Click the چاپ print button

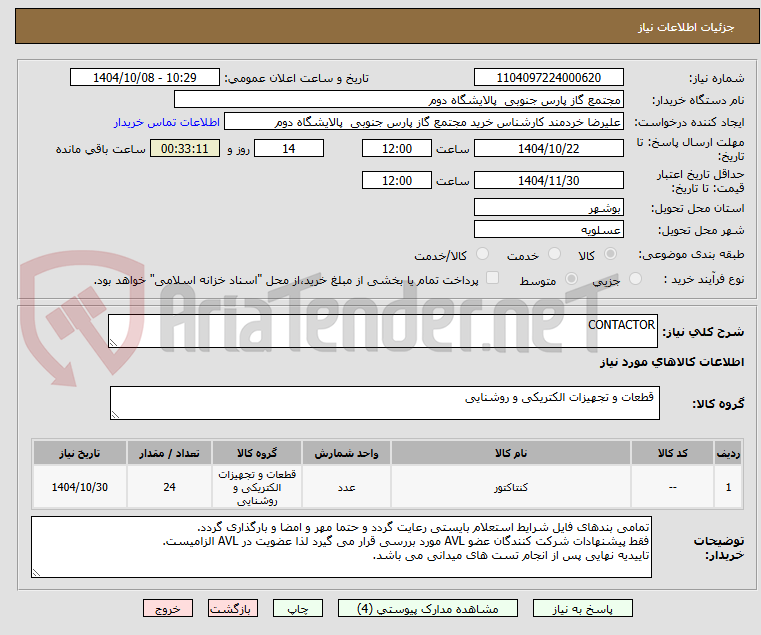tap(298, 608)
